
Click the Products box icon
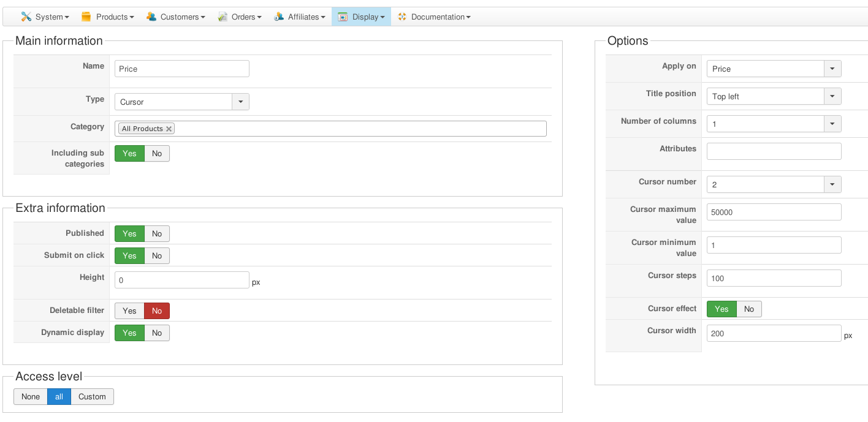coord(86,17)
